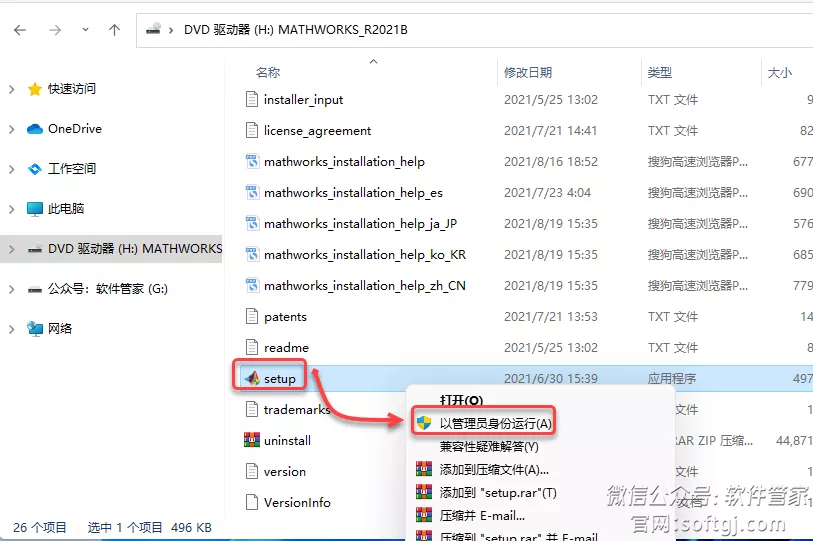813x541 pixels.
Task: Sort by 修改日期 column header
Action: [528, 73]
